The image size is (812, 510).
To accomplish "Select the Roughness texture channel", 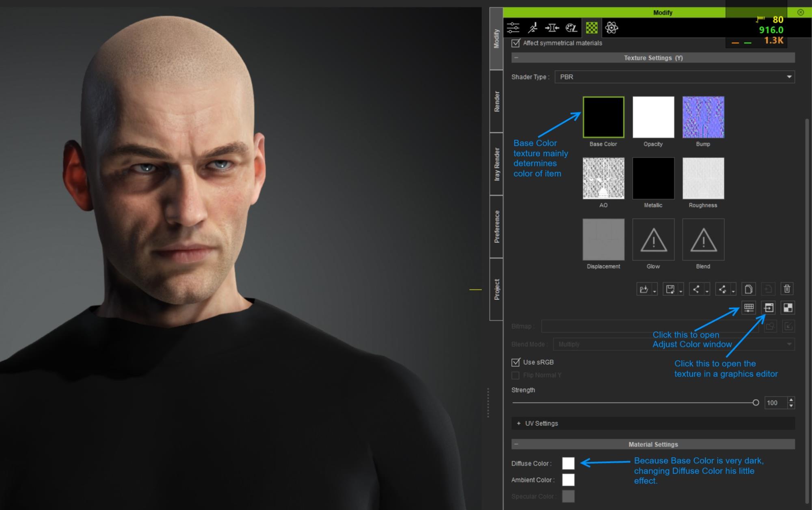I will tap(703, 179).
